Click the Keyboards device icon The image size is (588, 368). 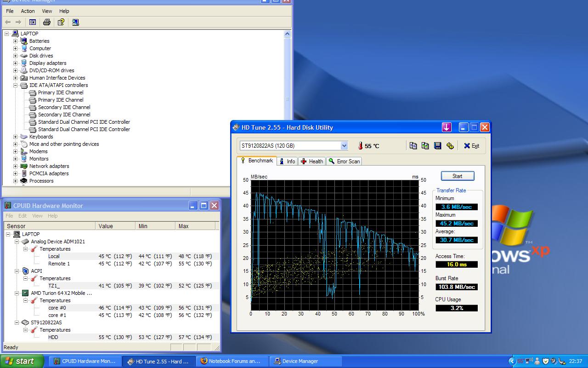(x=24, y=137)
